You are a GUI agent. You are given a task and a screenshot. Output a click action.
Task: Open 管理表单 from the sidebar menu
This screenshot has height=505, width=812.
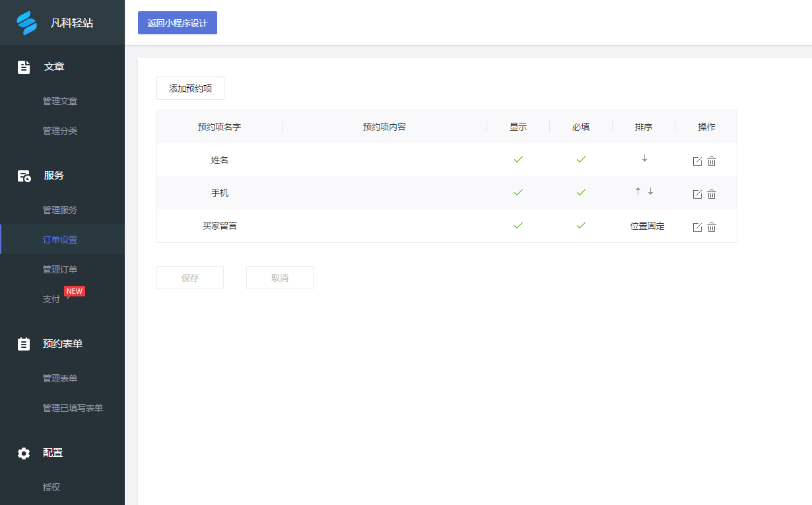tap(60, 378)
